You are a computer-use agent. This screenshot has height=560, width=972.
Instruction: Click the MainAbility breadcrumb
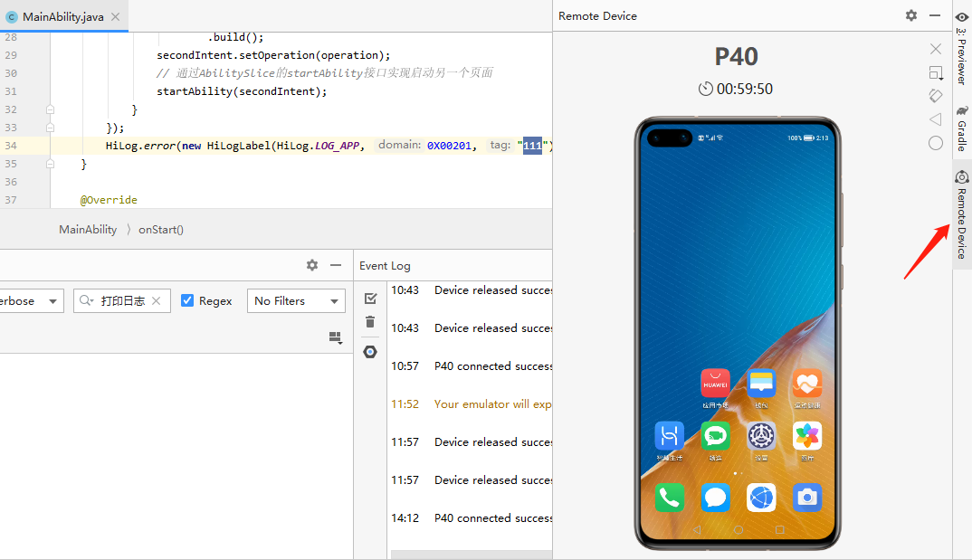click(88, 229)
